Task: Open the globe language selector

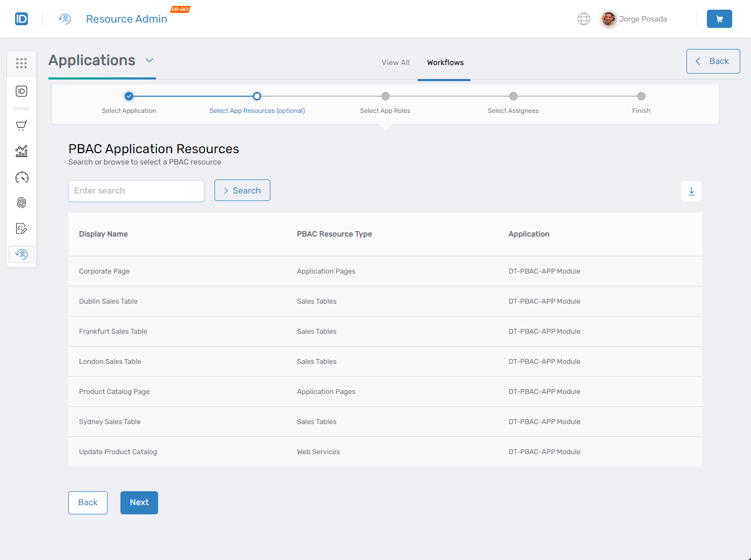Action: [584, 19]
